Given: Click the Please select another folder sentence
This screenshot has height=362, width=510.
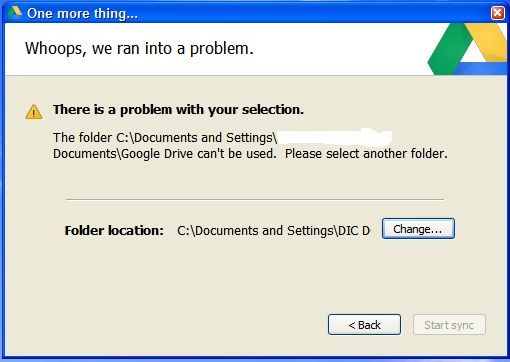Looking at the screenshot, I should (366, 154).
